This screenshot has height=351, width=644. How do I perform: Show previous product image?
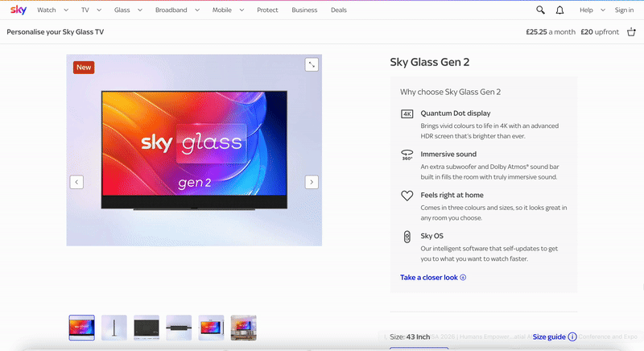76,182
